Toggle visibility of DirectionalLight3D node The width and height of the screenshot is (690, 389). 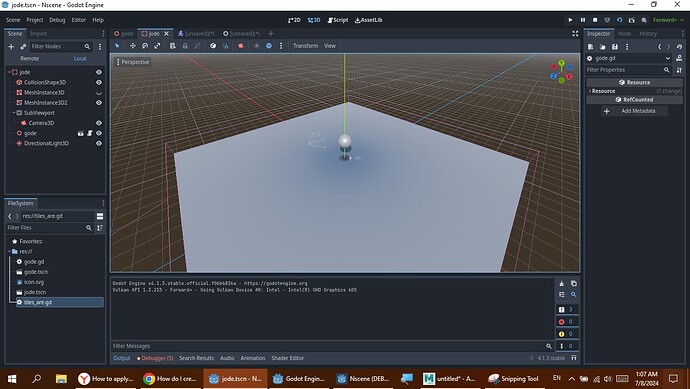point(99,143)
